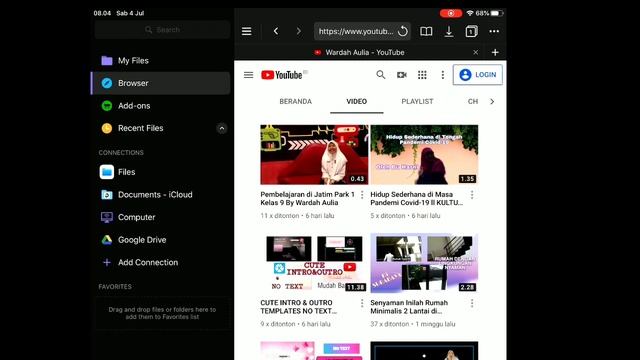Open the browser three-dot more menu
The width and height of the screenshot is (640, 360).
[494, 31]
